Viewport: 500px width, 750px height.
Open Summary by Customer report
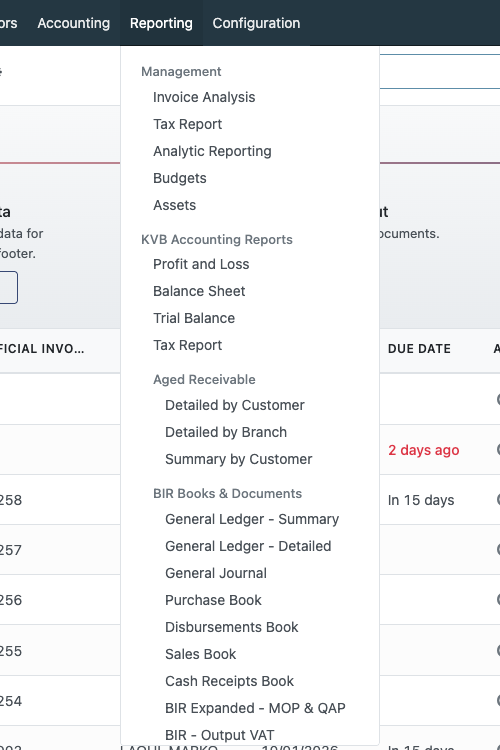pos(238,459)
